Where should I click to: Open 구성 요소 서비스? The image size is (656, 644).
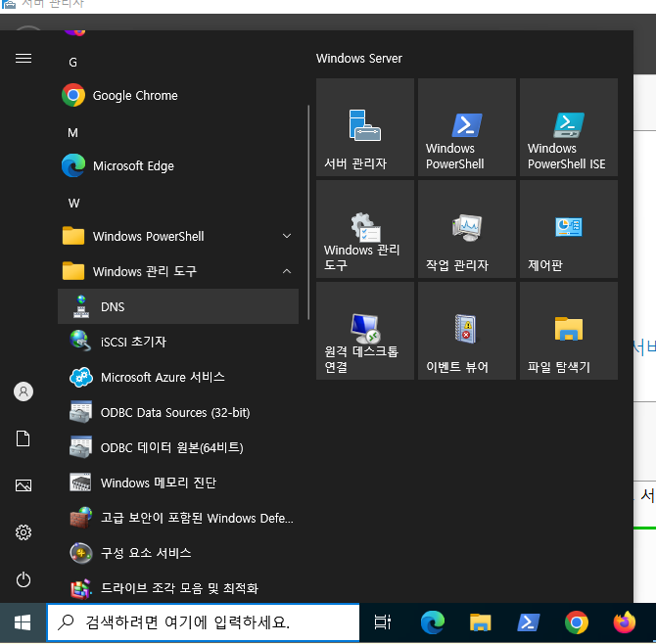(x=178, y=553)
